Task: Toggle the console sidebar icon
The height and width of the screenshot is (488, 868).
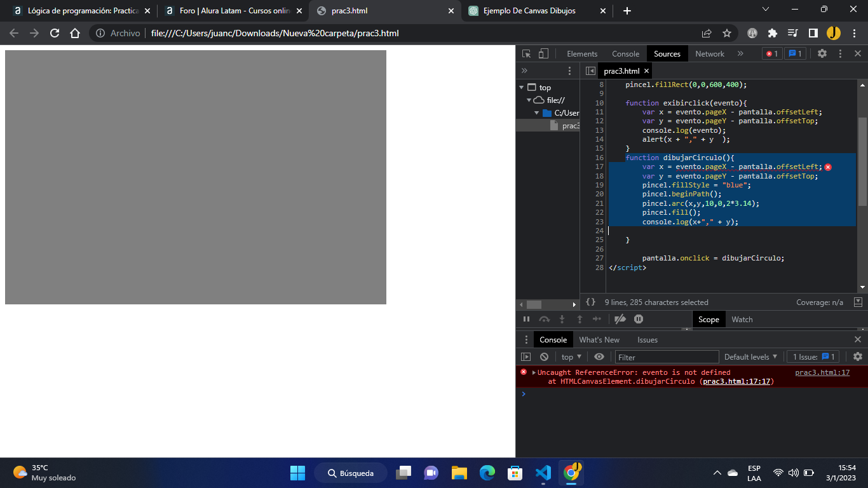Action: coord(526,357)
